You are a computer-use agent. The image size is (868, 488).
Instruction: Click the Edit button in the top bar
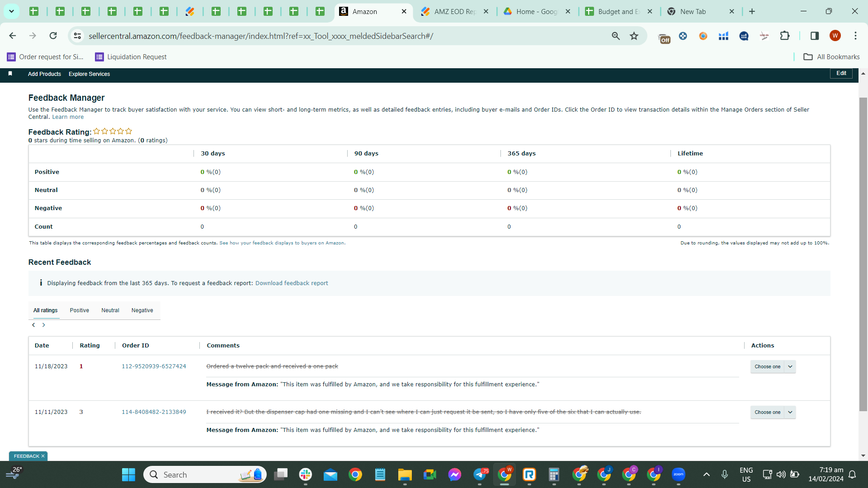click(841, 73)
